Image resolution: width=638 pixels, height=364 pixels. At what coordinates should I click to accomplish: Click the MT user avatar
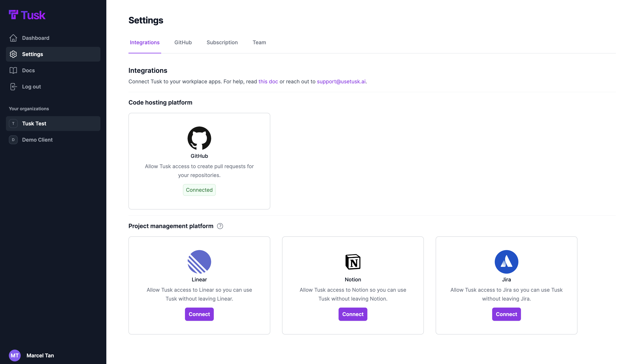15,356
